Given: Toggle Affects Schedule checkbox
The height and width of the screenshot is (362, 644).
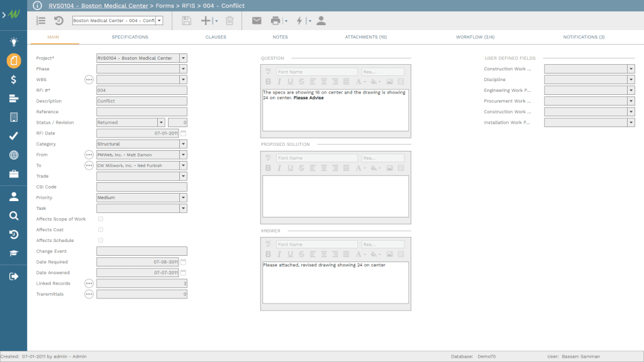Looking at the screenshot, I should pyautogui.click(x=101, y=240).
